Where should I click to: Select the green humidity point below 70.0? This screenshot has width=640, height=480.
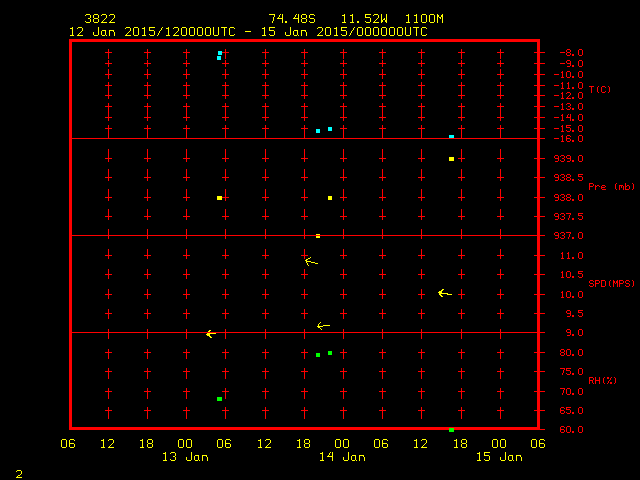(220, 399)
